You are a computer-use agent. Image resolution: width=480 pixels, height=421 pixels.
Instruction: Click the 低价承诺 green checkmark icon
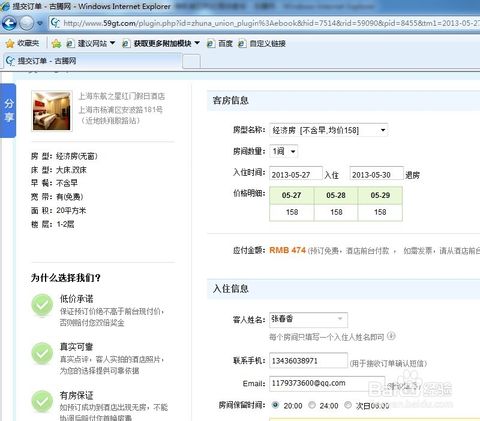pyautogui.click(x=42, y=305)
